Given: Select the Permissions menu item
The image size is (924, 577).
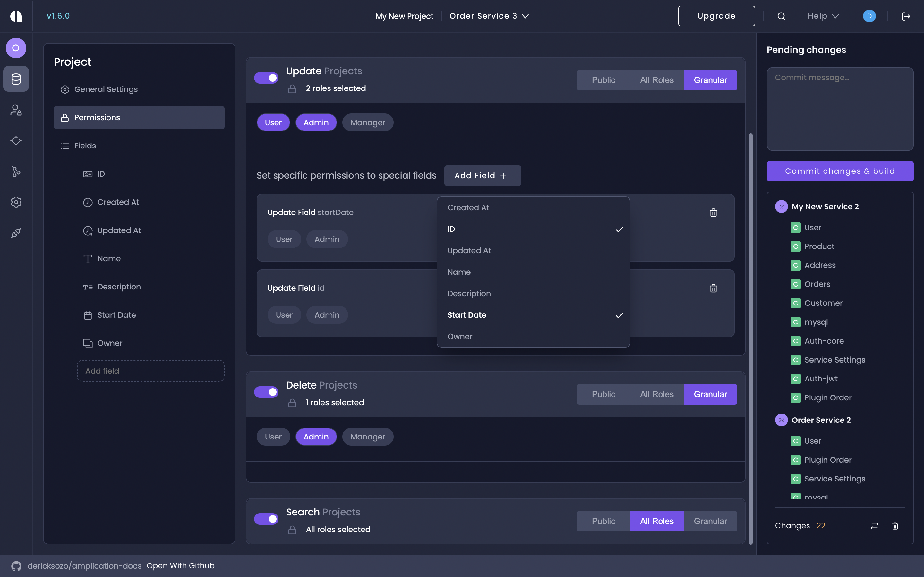Looking at the screenshot, I should 139,118.
